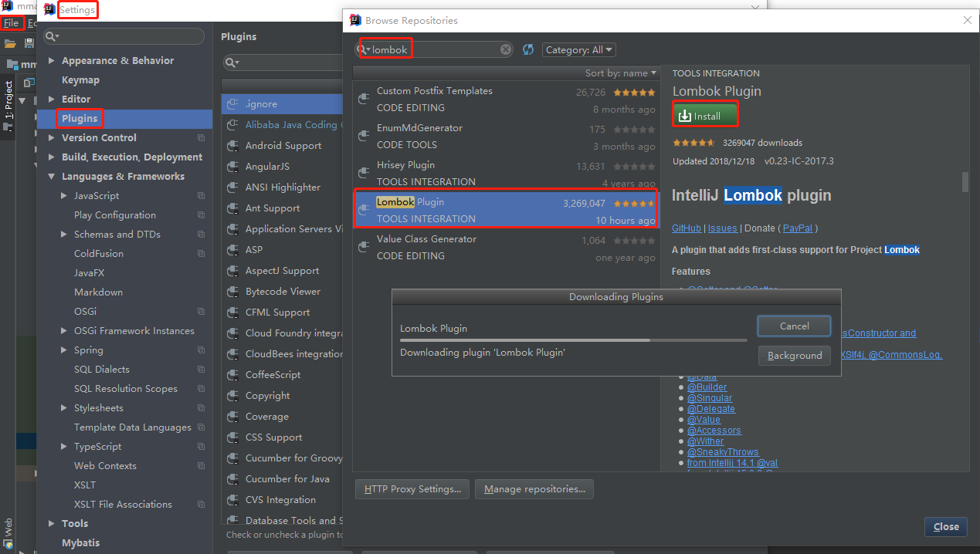
Task: Expand the OSGi Framework Instances node
Action: point(64,331)
